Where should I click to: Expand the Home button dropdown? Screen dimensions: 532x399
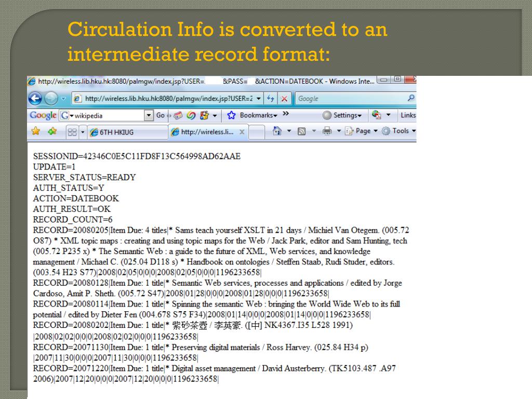289,131
